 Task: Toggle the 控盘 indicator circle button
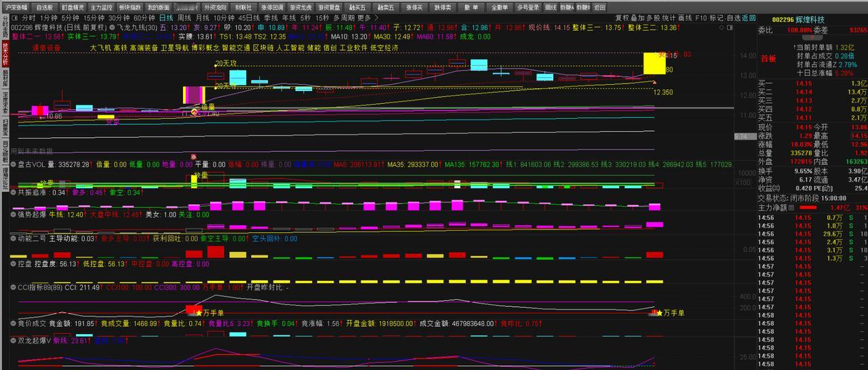click(14, 263)
